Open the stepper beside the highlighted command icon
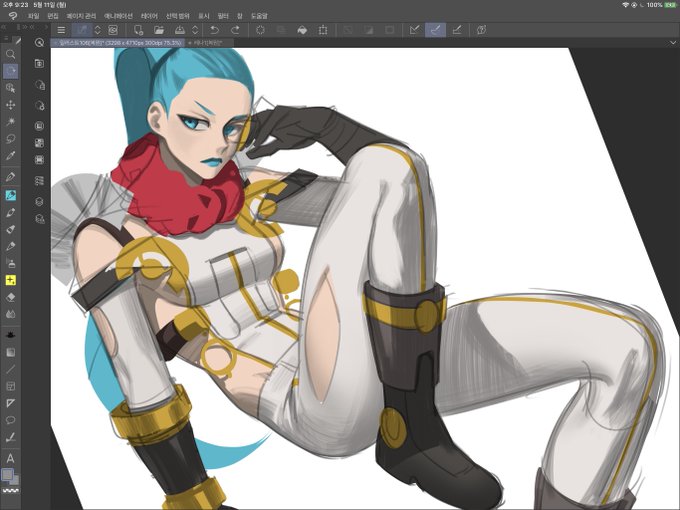This screenshot has height=510, width=680. 98,30
